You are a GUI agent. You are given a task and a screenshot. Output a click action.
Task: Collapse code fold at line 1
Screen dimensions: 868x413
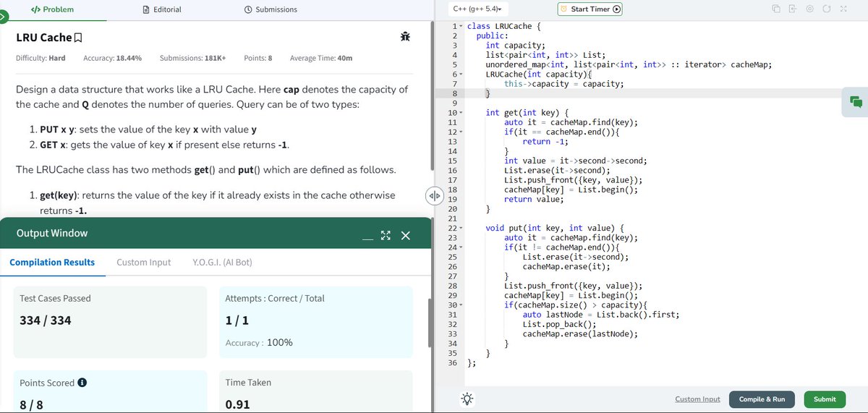pyautogui.click(x=461, y=26)
